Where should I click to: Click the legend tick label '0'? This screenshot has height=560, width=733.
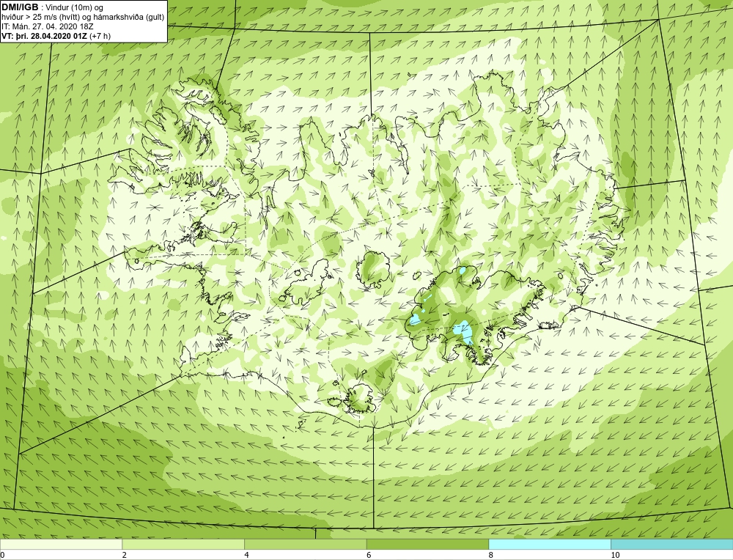point(2,555)
